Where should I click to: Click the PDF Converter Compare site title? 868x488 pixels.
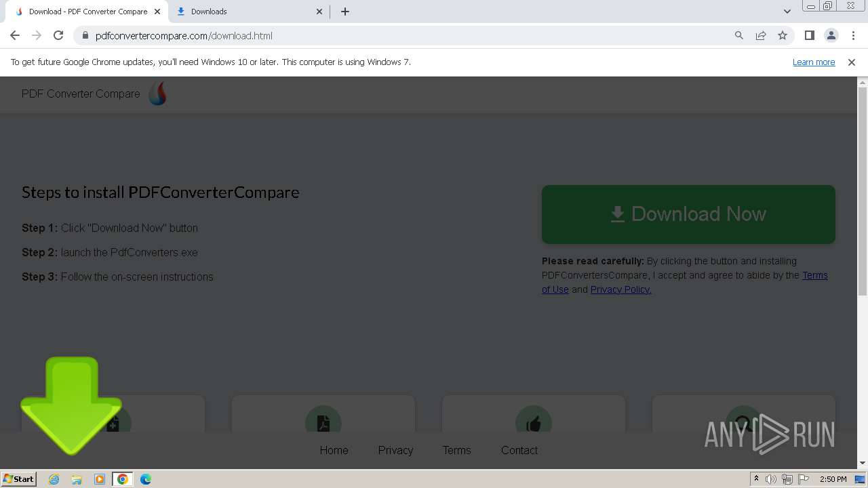point(81,94)
